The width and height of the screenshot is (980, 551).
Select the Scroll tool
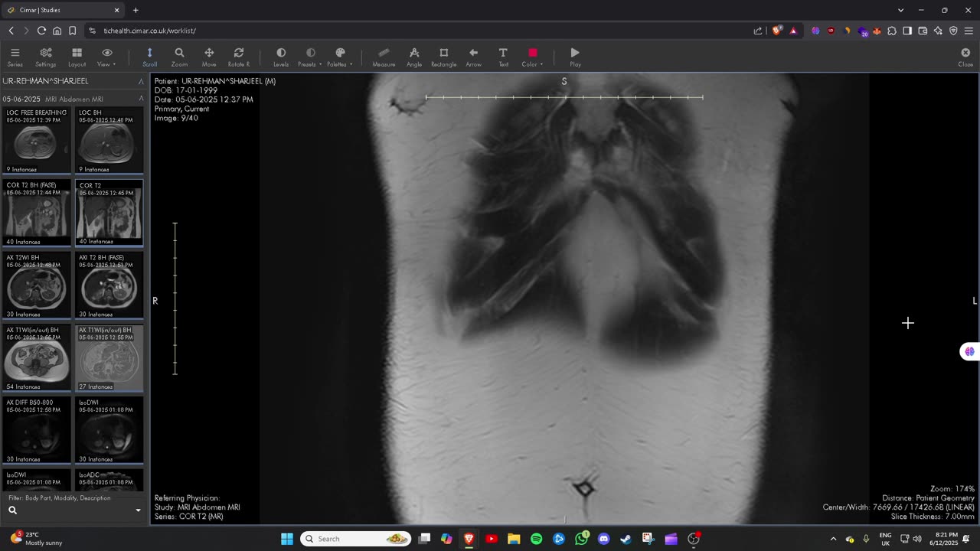[149, 57]
